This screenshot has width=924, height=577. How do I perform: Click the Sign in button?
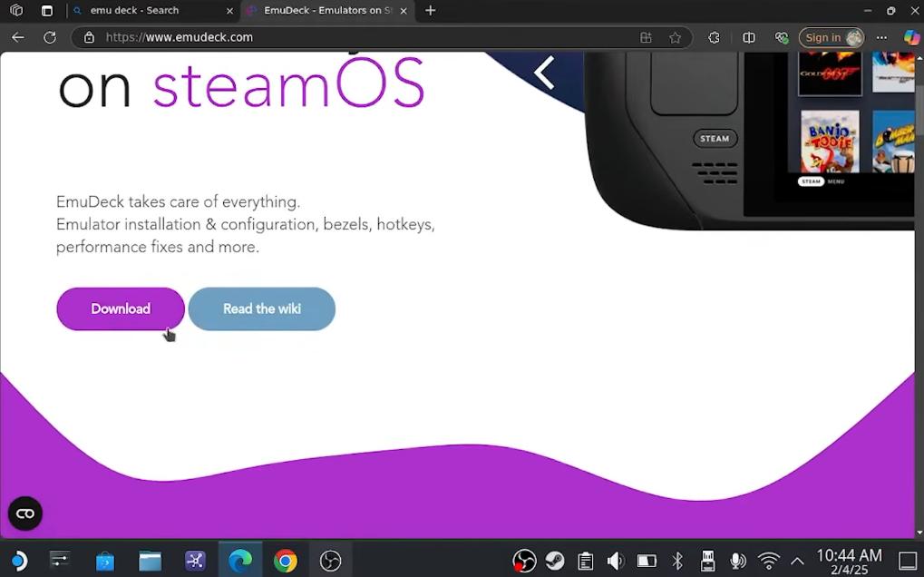pyautogui.click(x=831, y=38)
